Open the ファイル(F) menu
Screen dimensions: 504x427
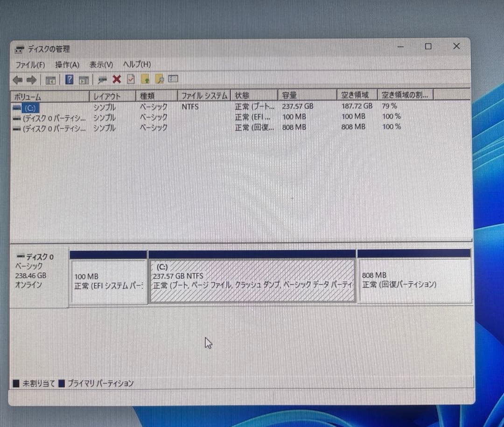coord(30,64)
